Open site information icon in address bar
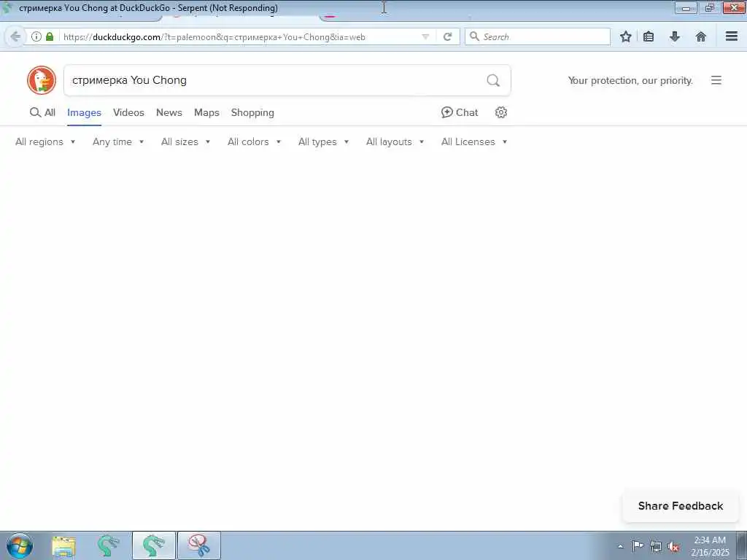The image size is (747, 560). click(36, 36)
